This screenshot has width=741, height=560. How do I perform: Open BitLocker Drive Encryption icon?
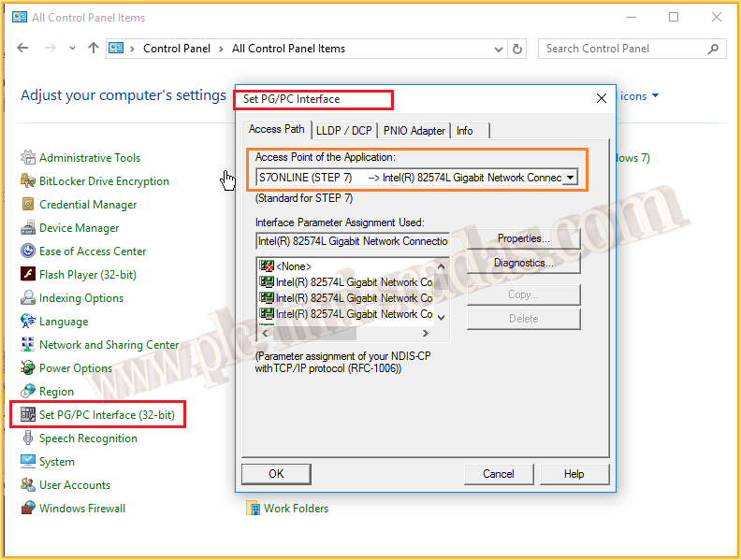click(x=28, y=181)
